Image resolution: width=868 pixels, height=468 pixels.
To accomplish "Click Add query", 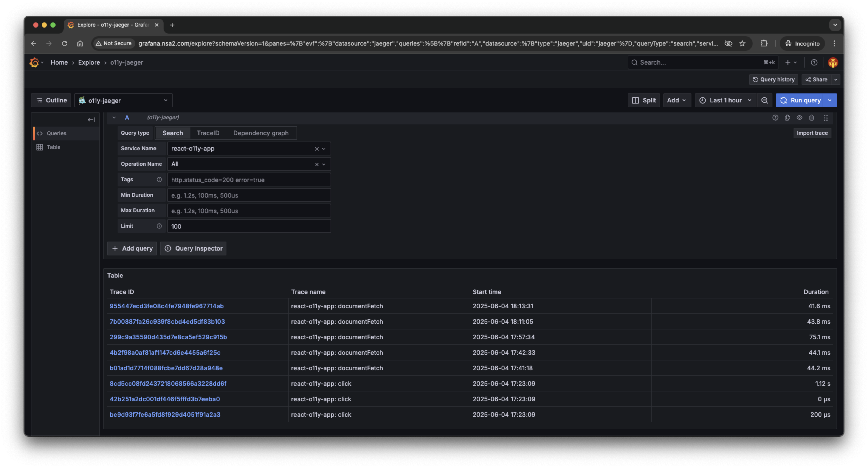I will click(132, 248).
